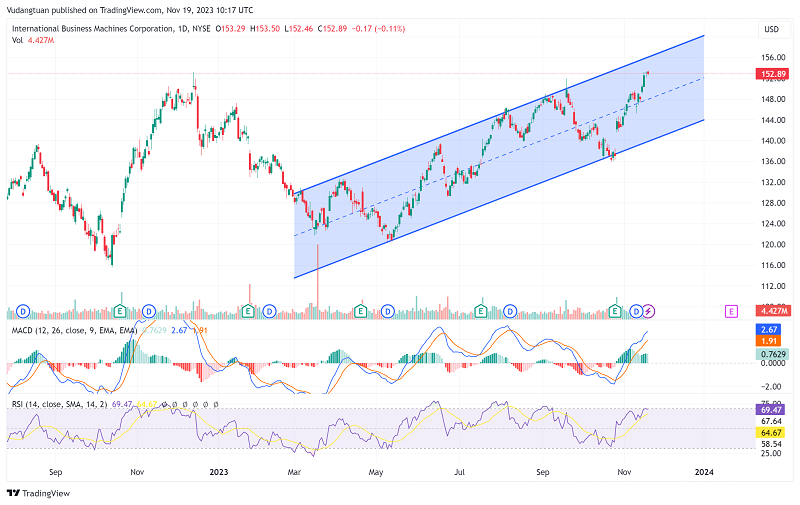Select the leftmost dividend D marker
Viewport: 800px width, 505px height.
22,312
